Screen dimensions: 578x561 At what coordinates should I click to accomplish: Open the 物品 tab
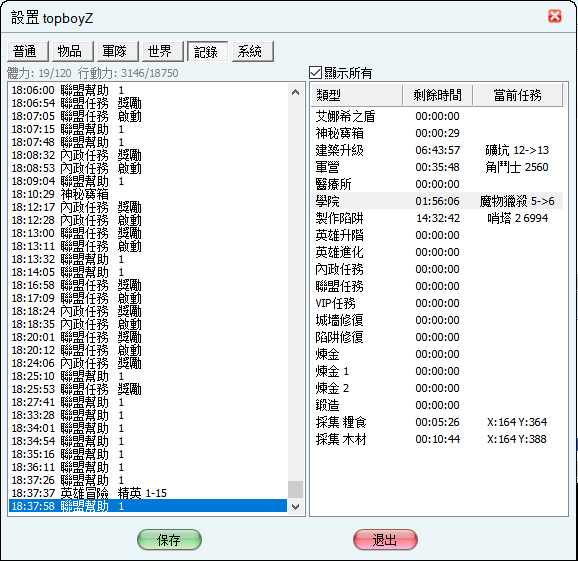tap(73, 51)
